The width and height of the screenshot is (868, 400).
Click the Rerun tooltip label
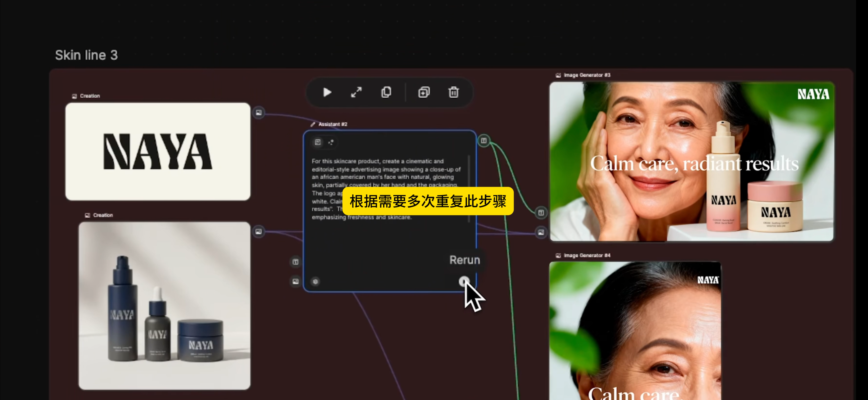(x=465, y=260)
